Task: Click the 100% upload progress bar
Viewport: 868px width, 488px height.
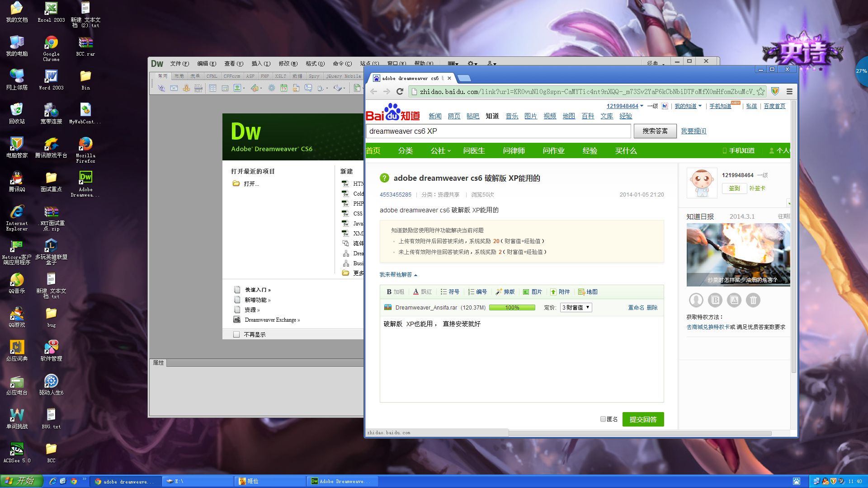Action: [x=512, y=307]
